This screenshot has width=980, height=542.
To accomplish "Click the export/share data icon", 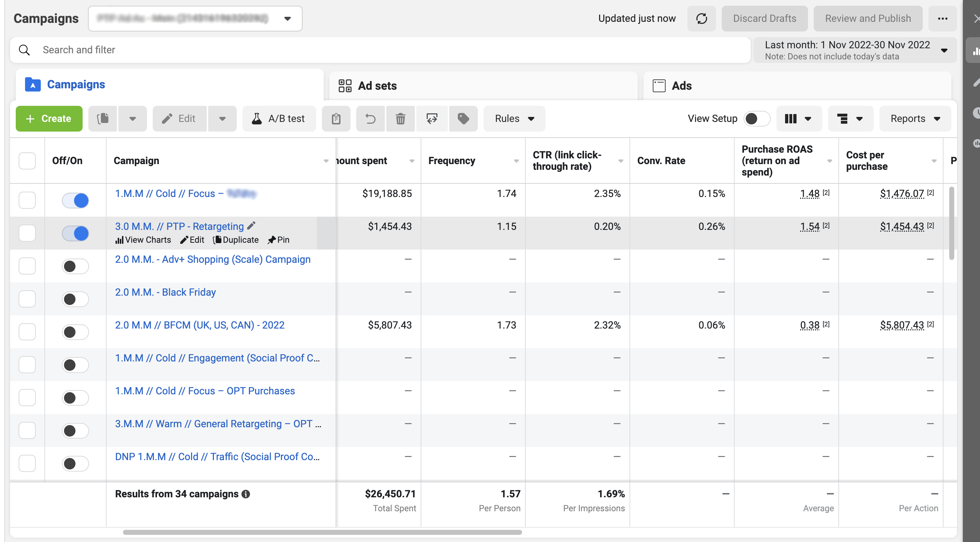I will coord(432,119).
